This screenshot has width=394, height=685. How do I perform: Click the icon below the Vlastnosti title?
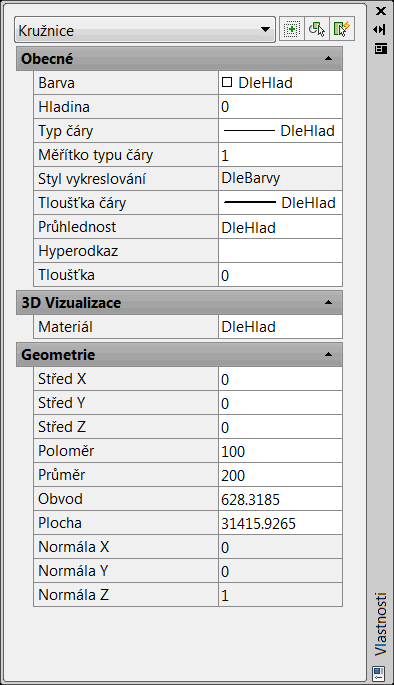pos(378,671)
